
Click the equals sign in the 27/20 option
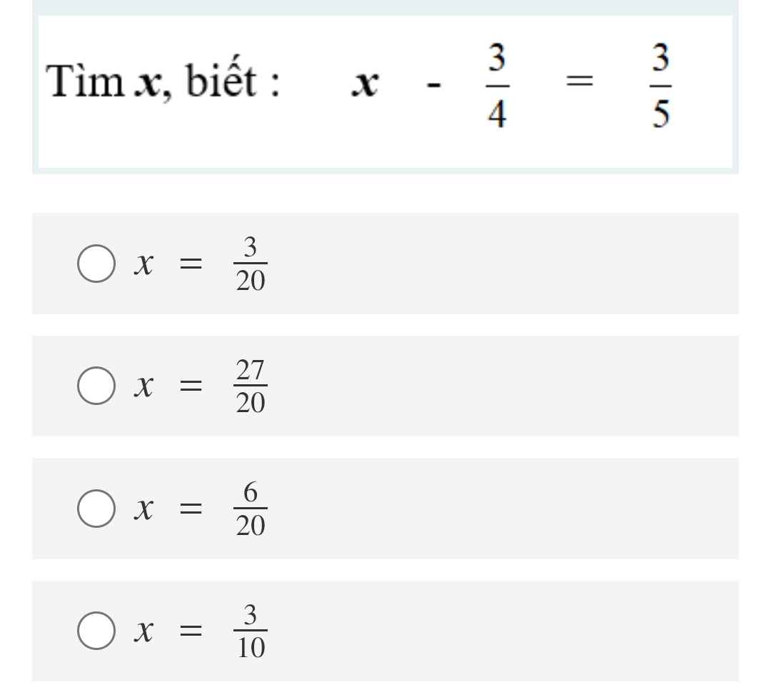click(x=190, y=388)
